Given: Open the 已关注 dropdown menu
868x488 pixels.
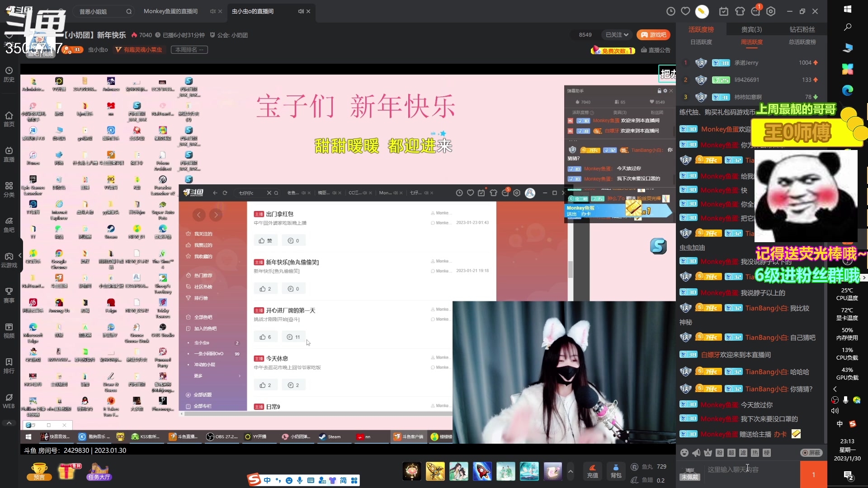Looking at the screenshot, I should (616, 34).
